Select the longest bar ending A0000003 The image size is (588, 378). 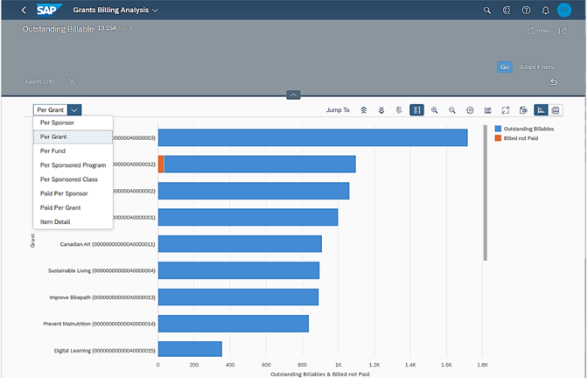[x=312, y=137]
